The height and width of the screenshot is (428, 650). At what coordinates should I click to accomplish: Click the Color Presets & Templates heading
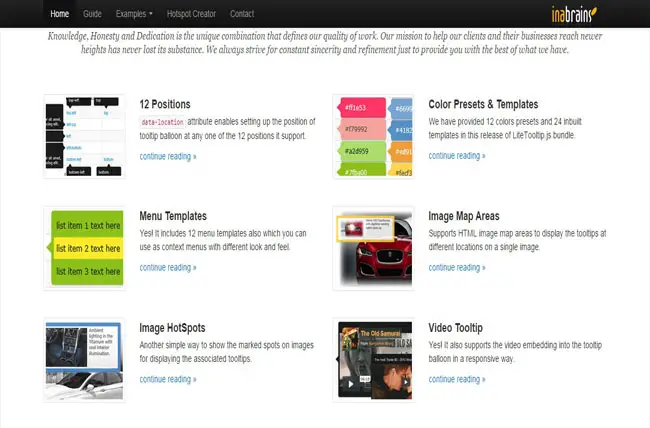point(483,104)
